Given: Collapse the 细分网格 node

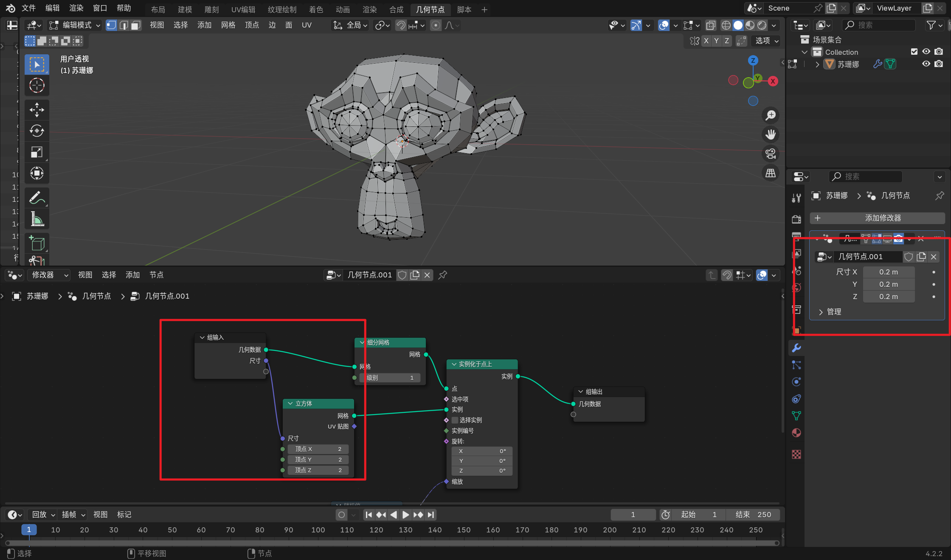Looking at the screenshot, I should (362, 342).
